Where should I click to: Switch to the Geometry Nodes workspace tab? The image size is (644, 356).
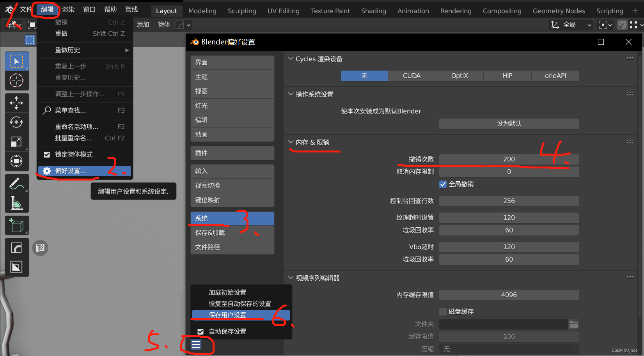point(559,11)
